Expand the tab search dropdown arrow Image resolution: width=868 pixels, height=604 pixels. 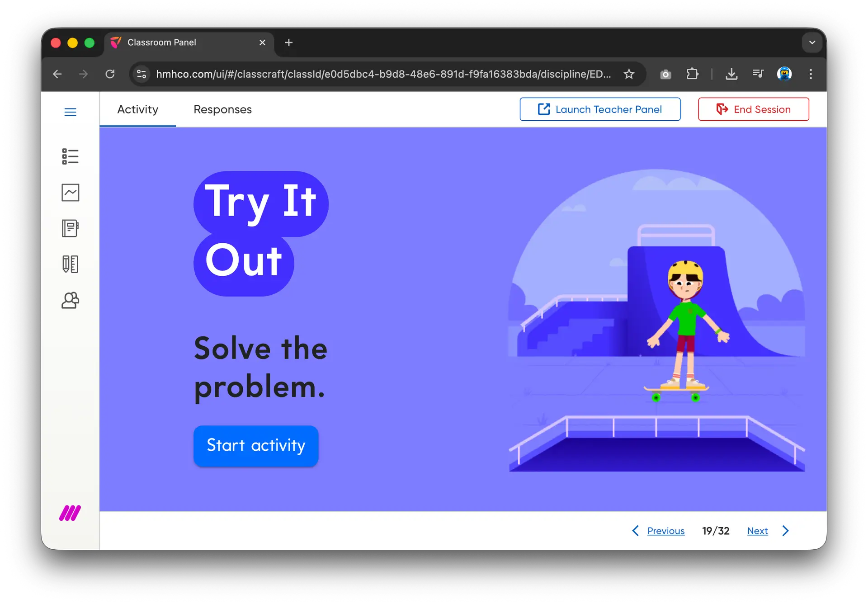(x=812, y=42)
